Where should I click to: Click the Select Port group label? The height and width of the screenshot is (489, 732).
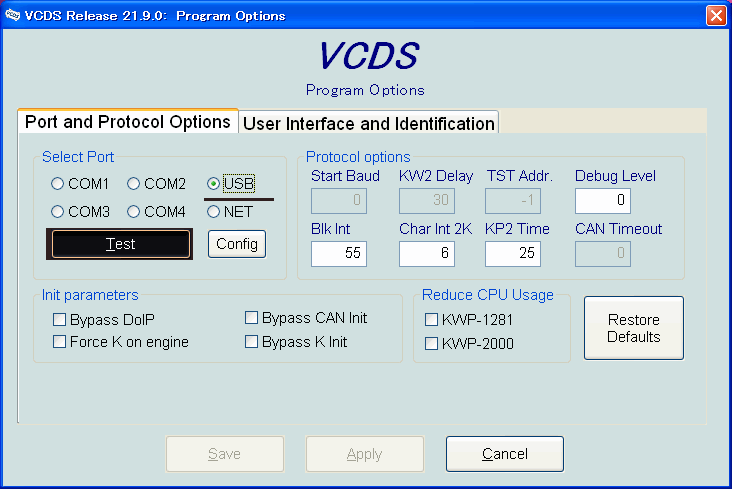[x=78, y=156]
